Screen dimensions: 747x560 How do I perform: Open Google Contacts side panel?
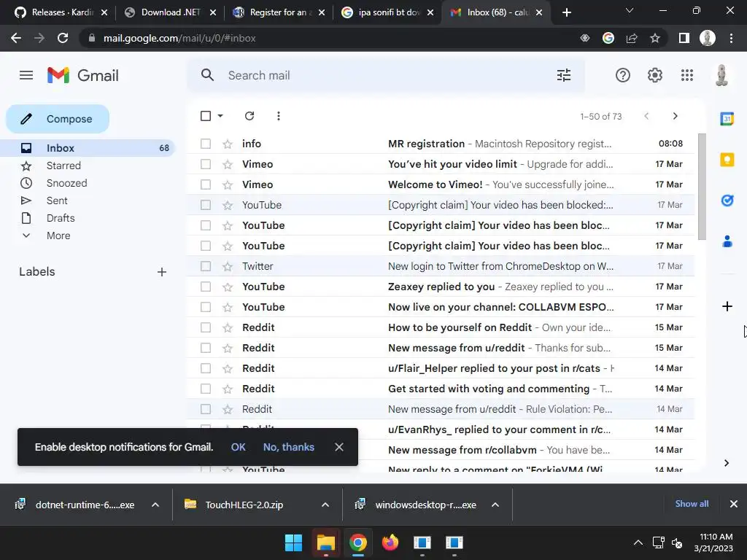[x=727, y=241]
